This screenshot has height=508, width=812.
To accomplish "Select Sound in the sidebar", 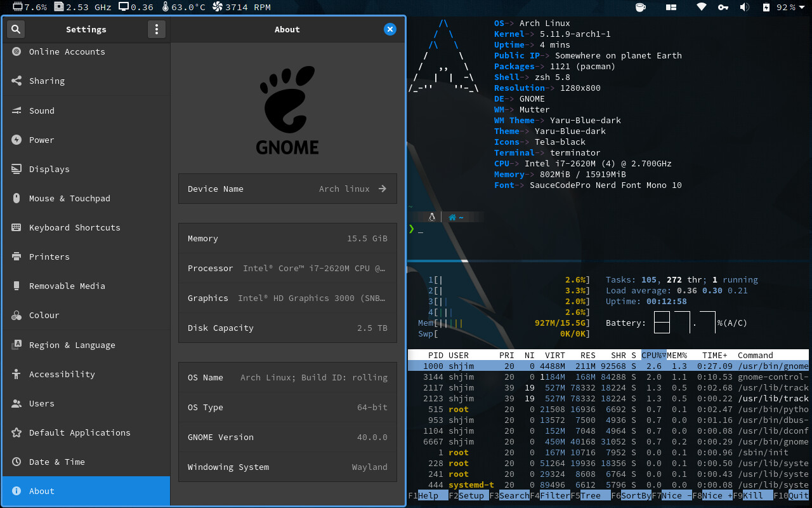I will pyautogui.click(x=86, y=110).
